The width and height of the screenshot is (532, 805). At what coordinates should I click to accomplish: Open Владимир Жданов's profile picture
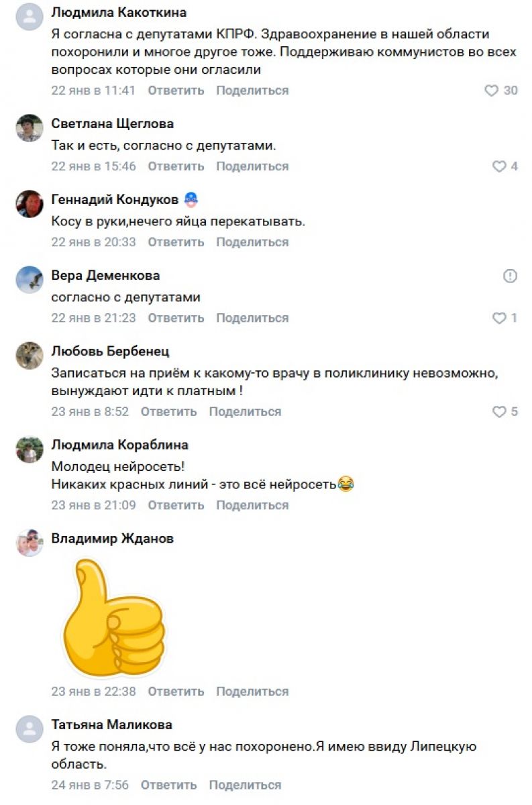30,543
